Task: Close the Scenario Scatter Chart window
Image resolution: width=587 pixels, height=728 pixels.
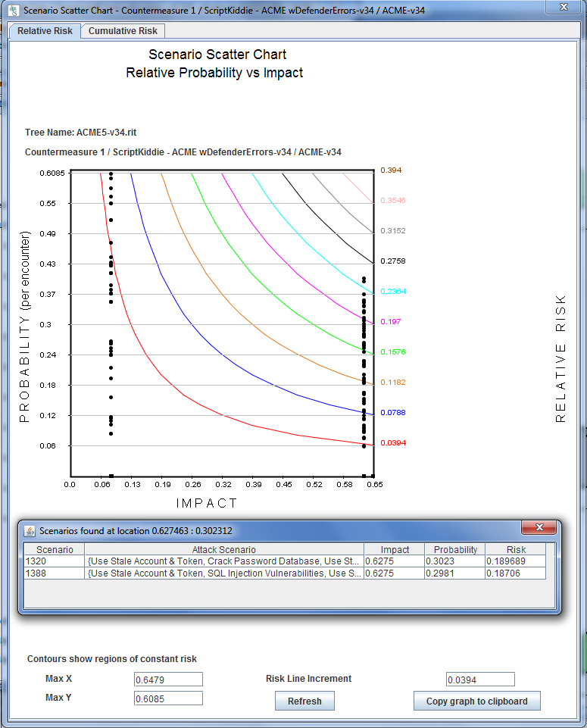Action: tap(564, 8)
